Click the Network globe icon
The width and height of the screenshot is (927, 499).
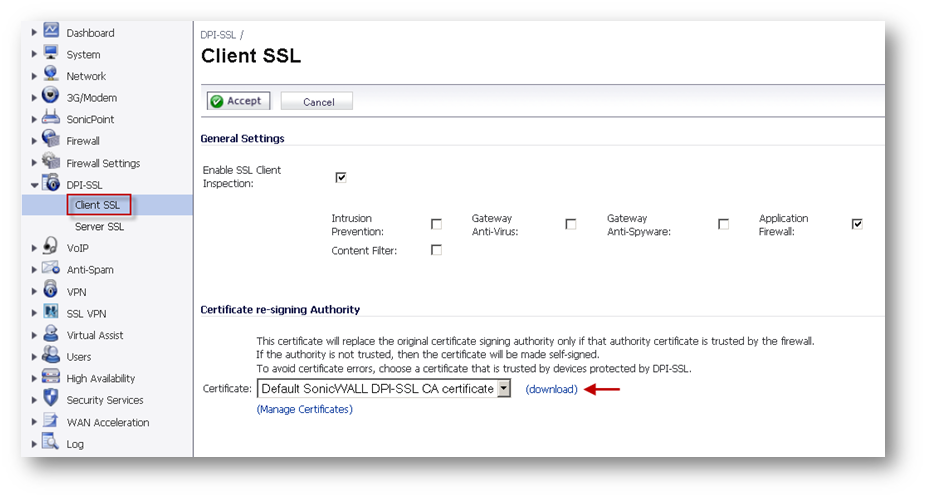coord(51,75)
